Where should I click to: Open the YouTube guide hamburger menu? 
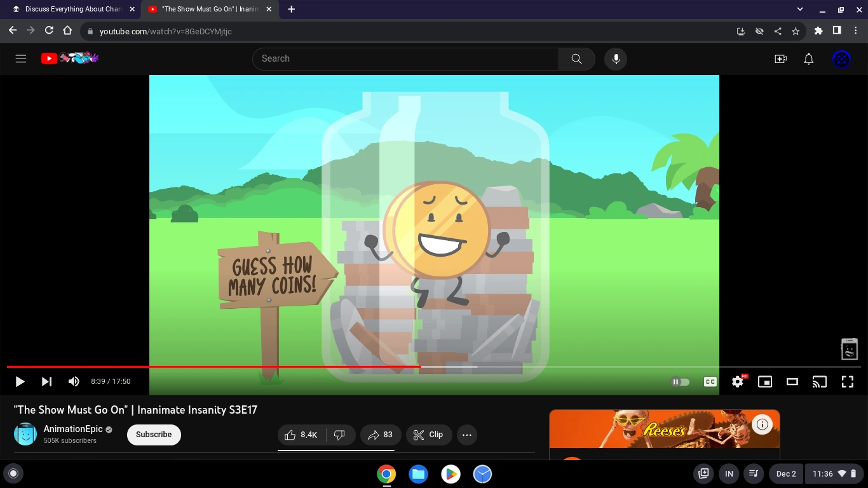tap(20, 58)
